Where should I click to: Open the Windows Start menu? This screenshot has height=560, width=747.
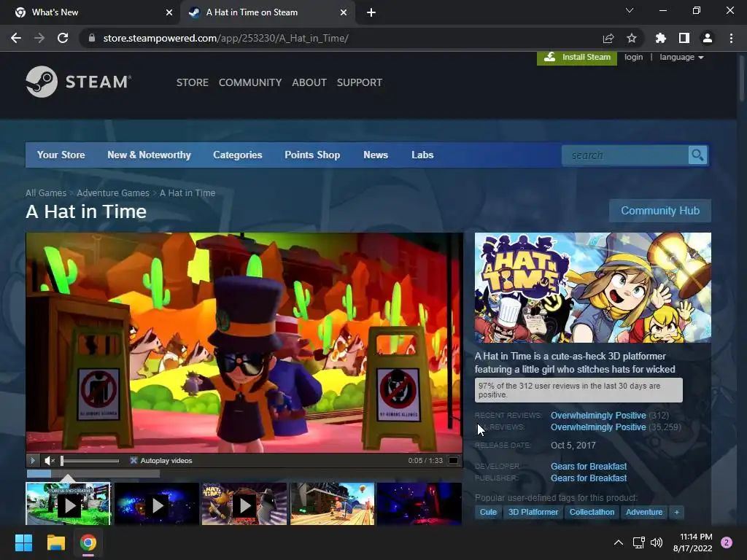[x=23, y=542]
